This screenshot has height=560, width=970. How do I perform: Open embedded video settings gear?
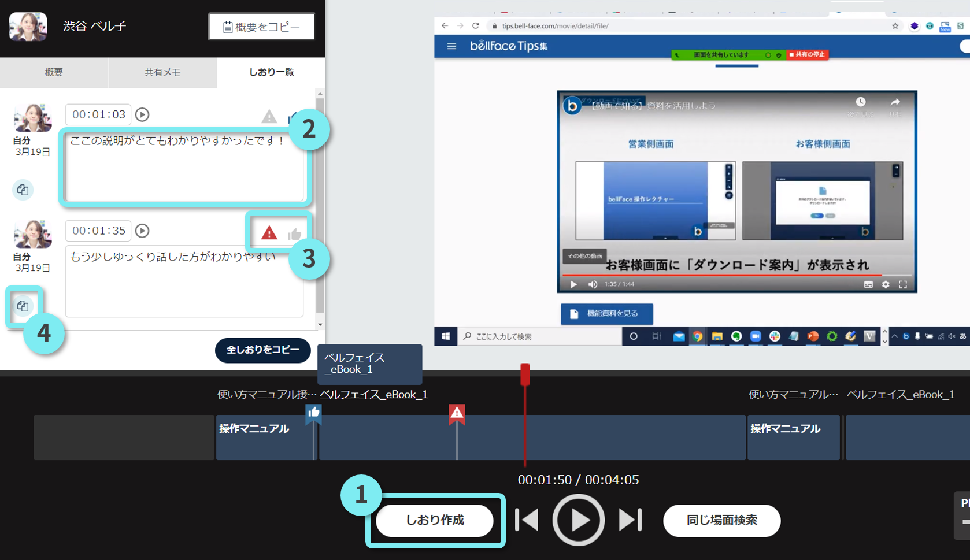(x=886, y=284)
